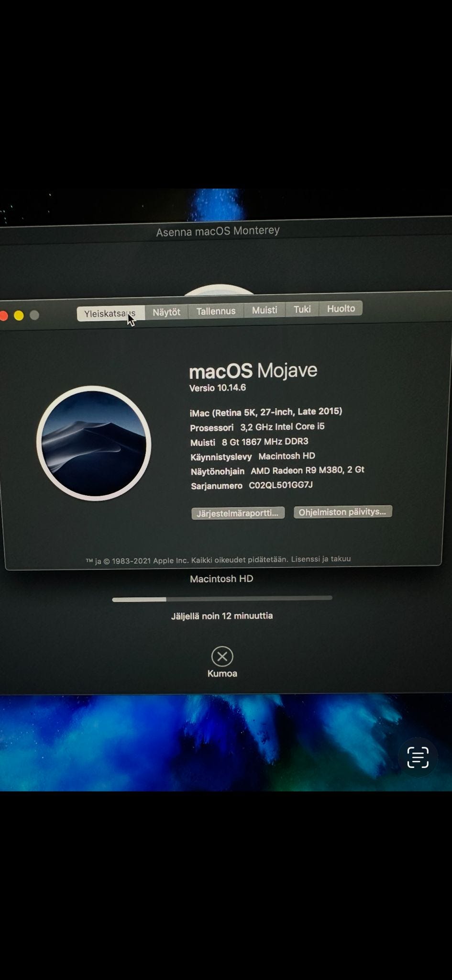The image size is (452, 980).
Task: Click the Käynnistyslevy Macintosh HD value
Action: [x=287, y=456]
